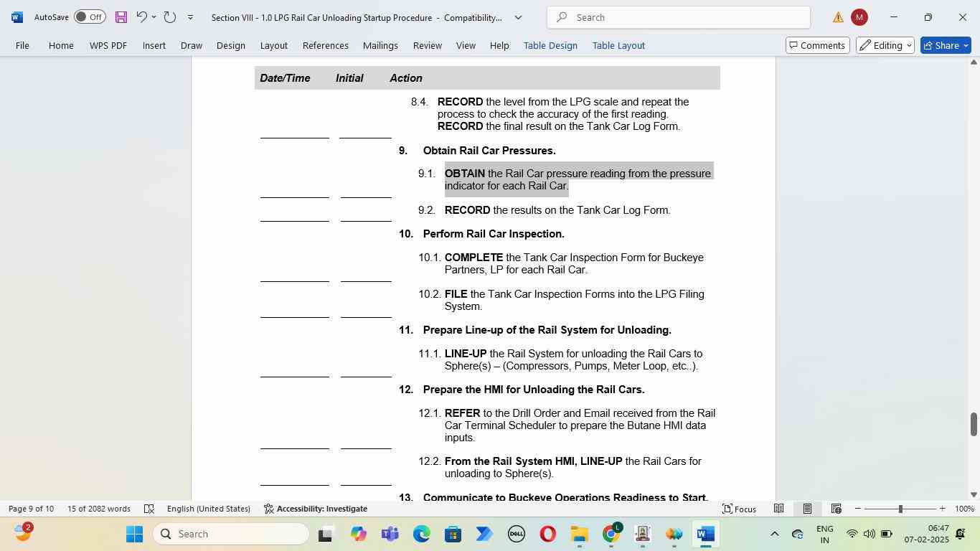980x551 pixels.
Task: Open the Table Layout tab
Action: tap(618, 45)
